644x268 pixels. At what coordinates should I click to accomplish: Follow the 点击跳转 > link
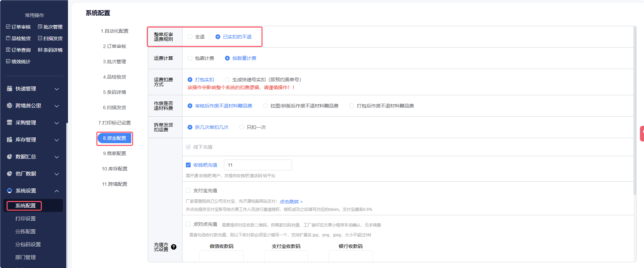(x=291, y=202)
